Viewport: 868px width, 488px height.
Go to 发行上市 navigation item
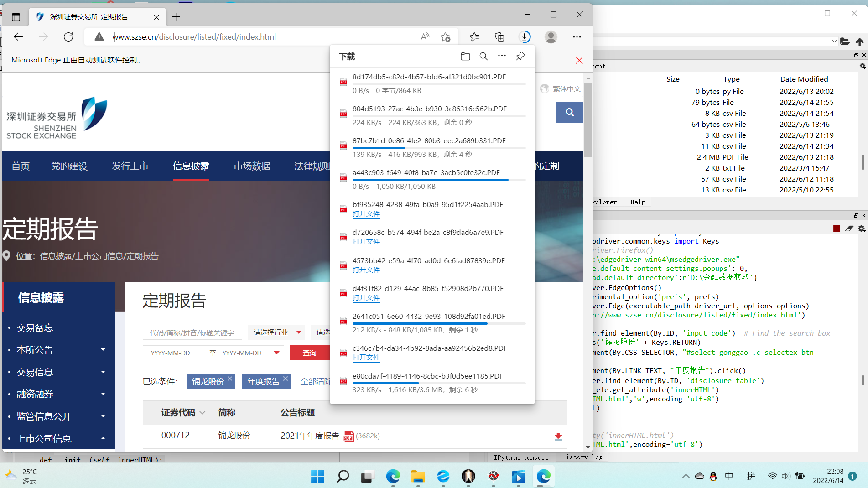tap(130, 166)
